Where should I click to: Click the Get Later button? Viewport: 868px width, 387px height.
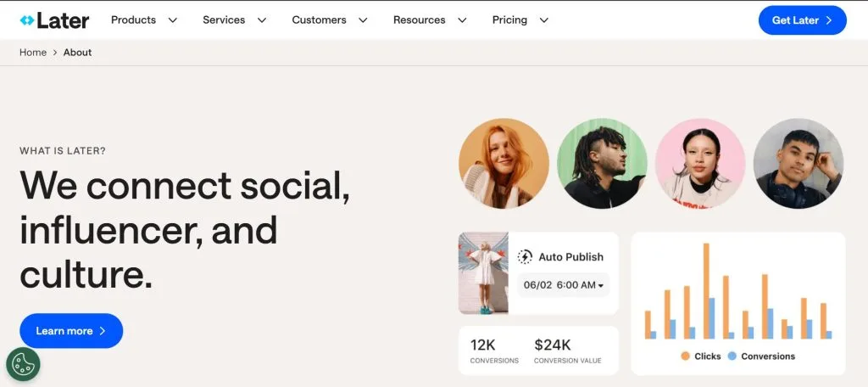coord(802,20)
